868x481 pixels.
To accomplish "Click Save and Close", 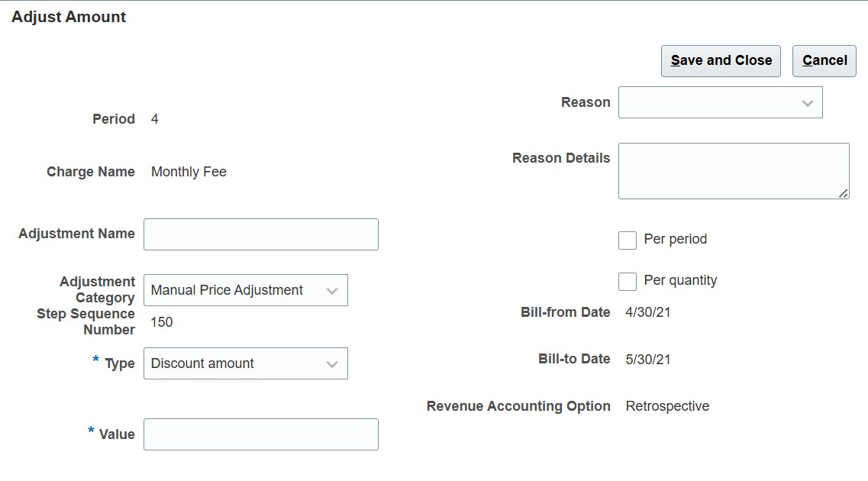I will (x=720, y=60).
